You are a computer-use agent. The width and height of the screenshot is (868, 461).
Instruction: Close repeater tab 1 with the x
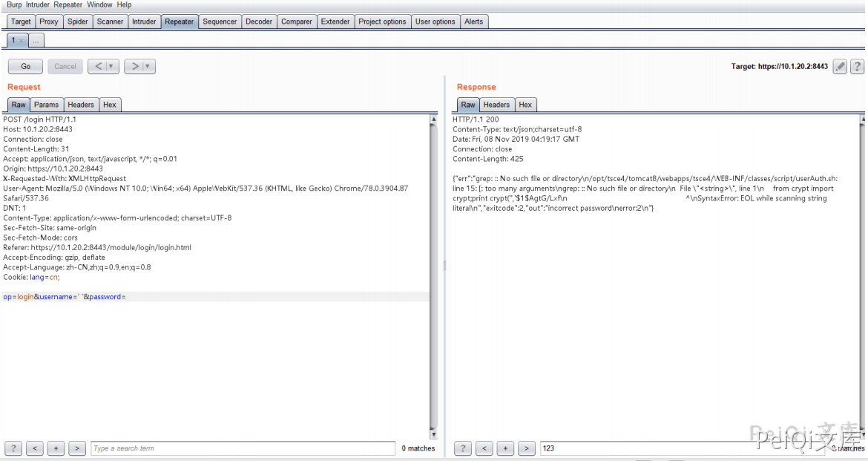[22, 40]
